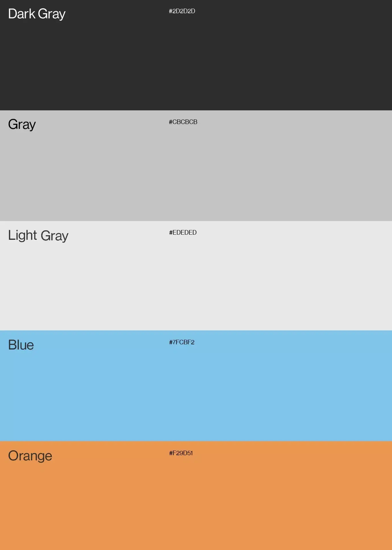The image size is (392, 550).
Task: Click the Light Gray heading text
Action: (x=38, y=236)
